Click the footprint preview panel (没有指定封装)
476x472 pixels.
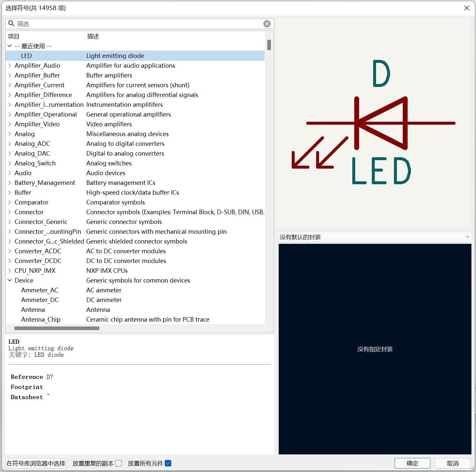click(375, 349)
